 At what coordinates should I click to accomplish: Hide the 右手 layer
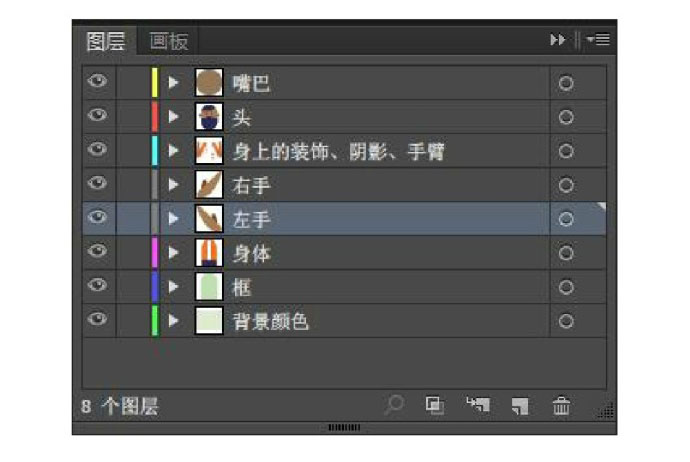point(97,183)
